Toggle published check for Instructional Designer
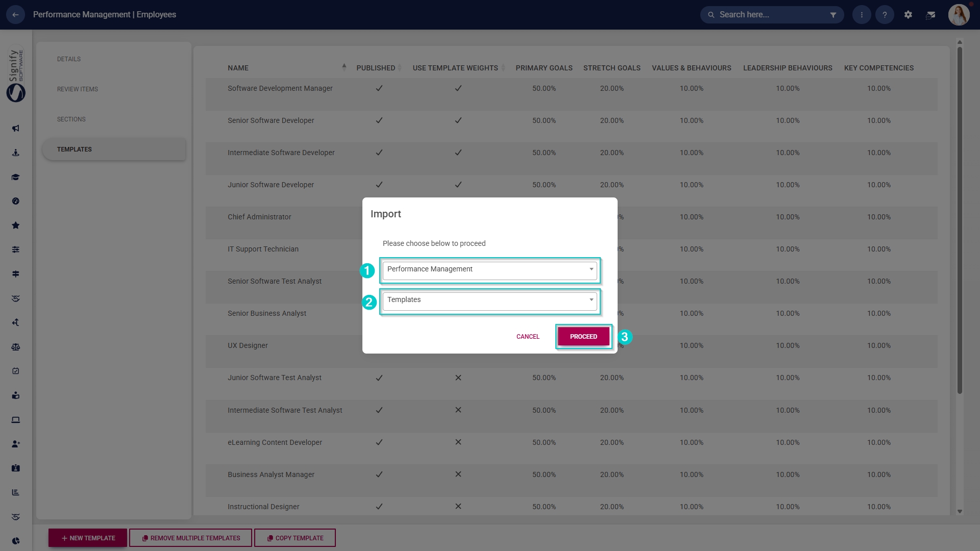980x551 pixels. click(x=379, y=507)
